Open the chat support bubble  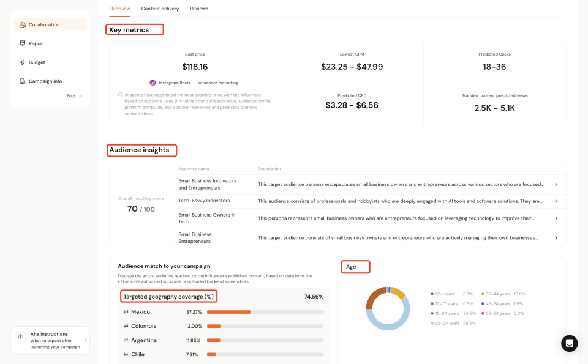(x=569, y=343)
